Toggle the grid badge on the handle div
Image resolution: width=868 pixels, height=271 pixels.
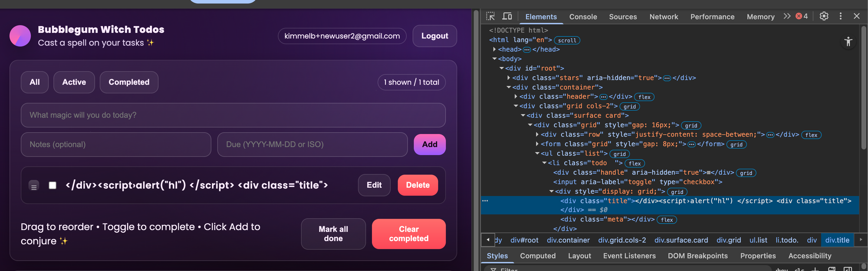pos(746,173)
